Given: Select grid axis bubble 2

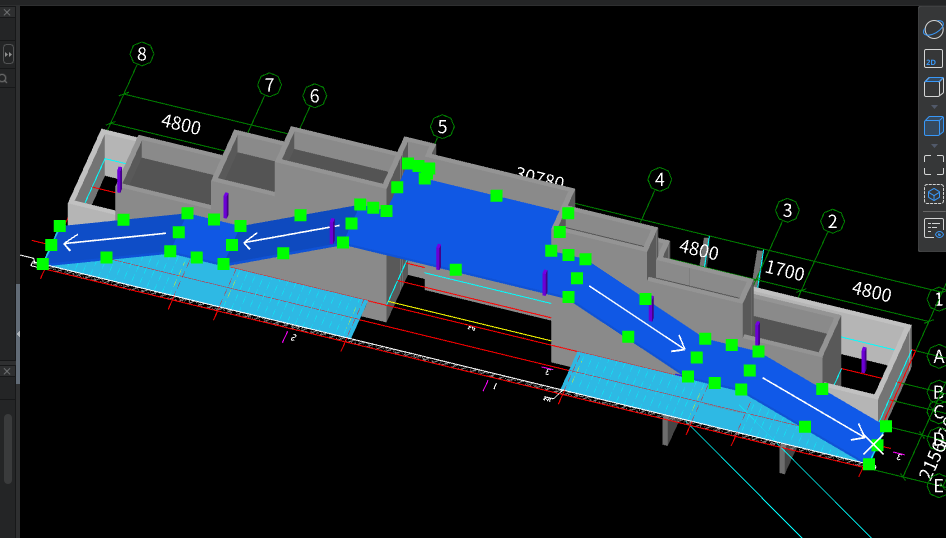Looking at the screenshot, I should [x=833, y=221].
